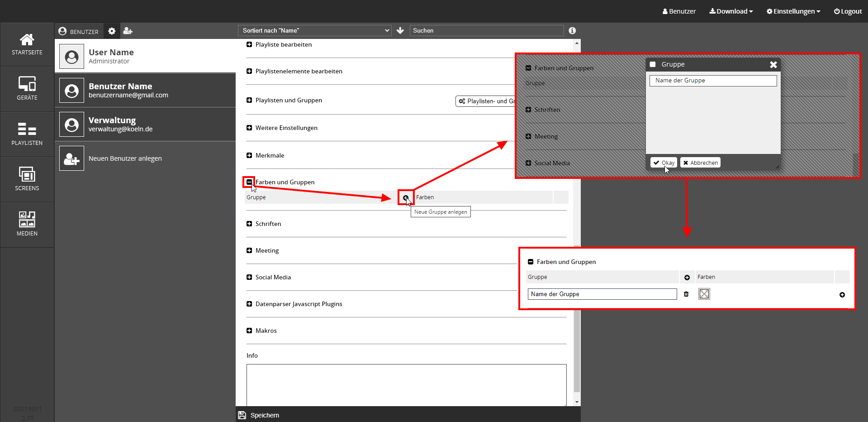
Task: Open the Download menu
Action: pos(731,11)
